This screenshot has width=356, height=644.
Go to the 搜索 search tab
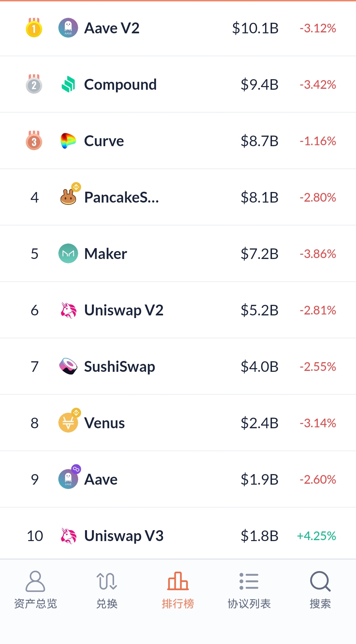(320, 590)
